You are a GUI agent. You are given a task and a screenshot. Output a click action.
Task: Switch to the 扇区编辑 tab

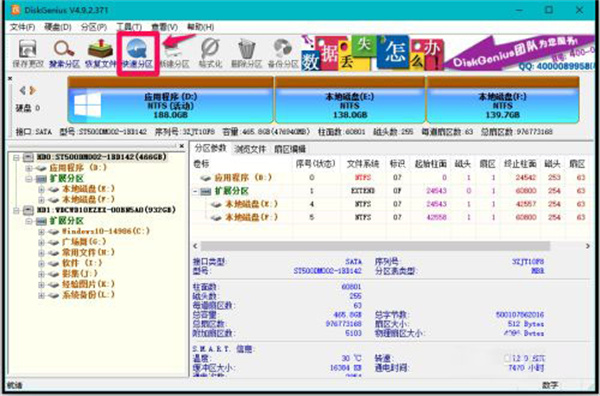(x=290, y=149)
